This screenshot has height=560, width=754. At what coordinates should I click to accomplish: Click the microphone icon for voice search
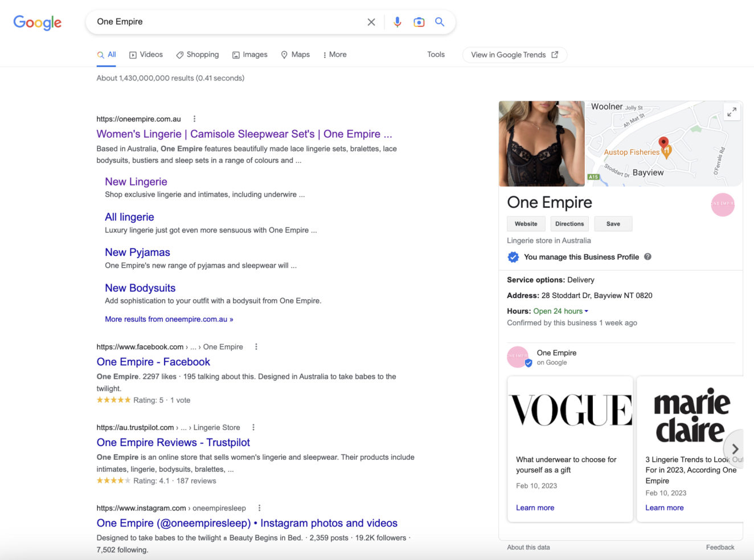point(397,21)
